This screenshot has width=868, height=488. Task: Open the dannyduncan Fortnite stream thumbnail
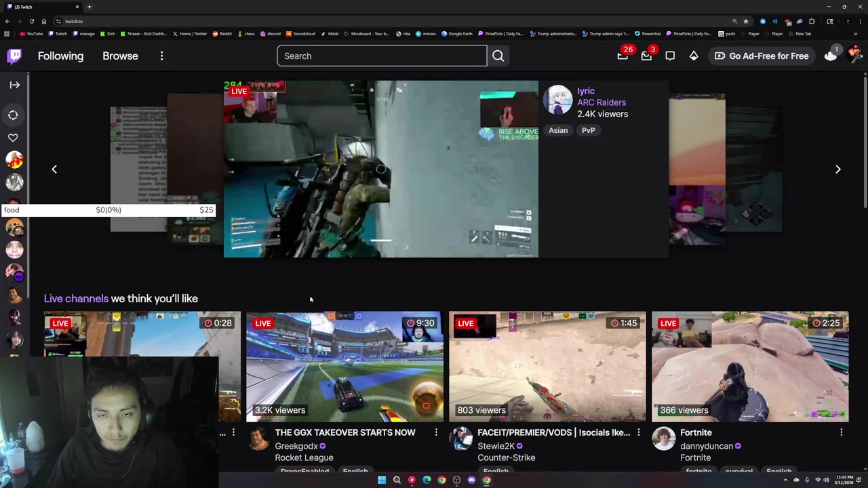[750, 367]
